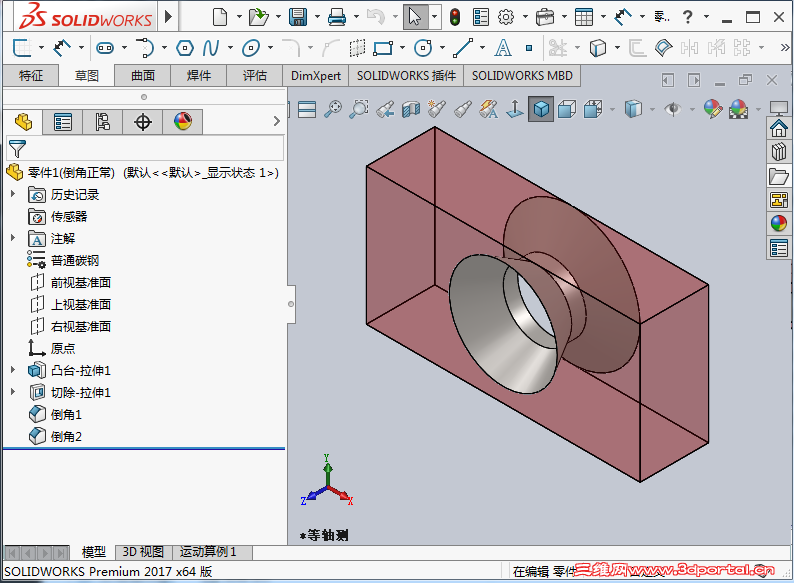Screen dimensions: 794x583
Task: Select the Spline sketch tool
Action: [x=210, y=48]
